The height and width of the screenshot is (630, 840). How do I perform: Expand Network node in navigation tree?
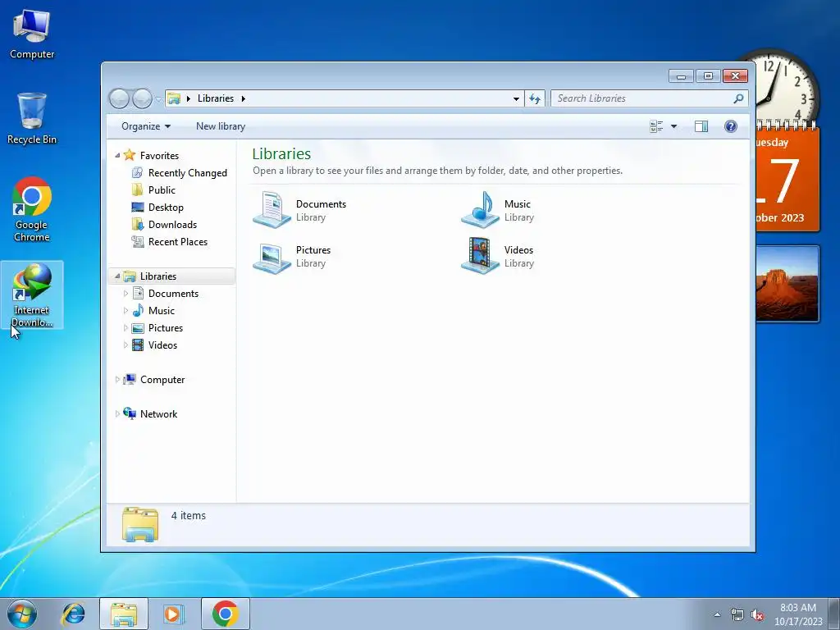[117, 414]
